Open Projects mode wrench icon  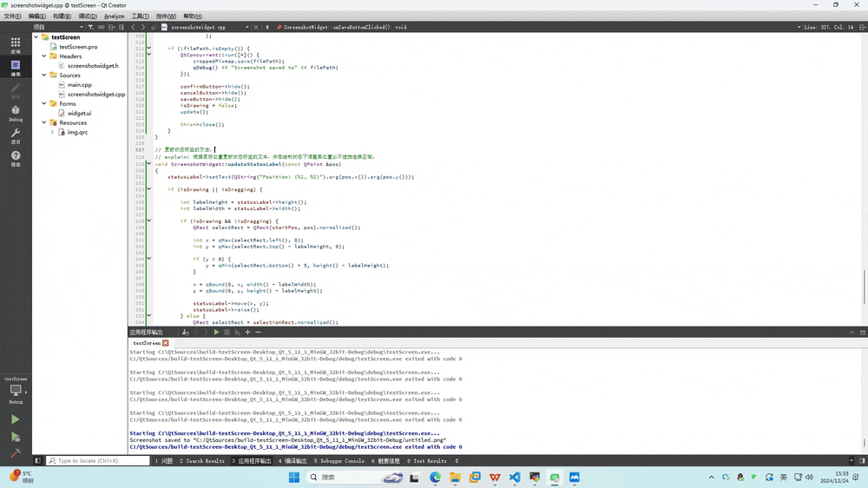[16, 135]
